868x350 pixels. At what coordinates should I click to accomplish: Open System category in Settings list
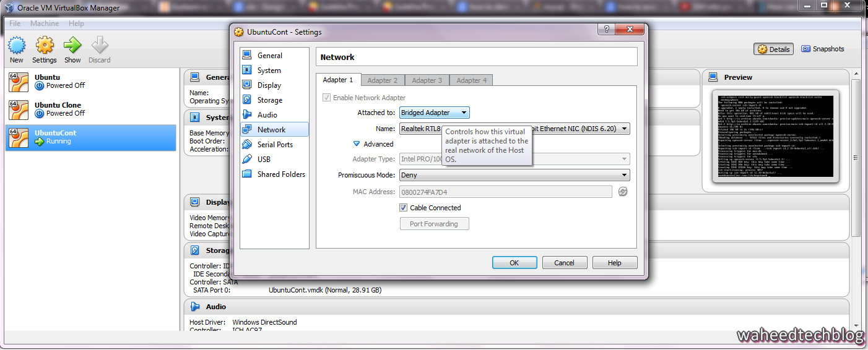[274, 70]
